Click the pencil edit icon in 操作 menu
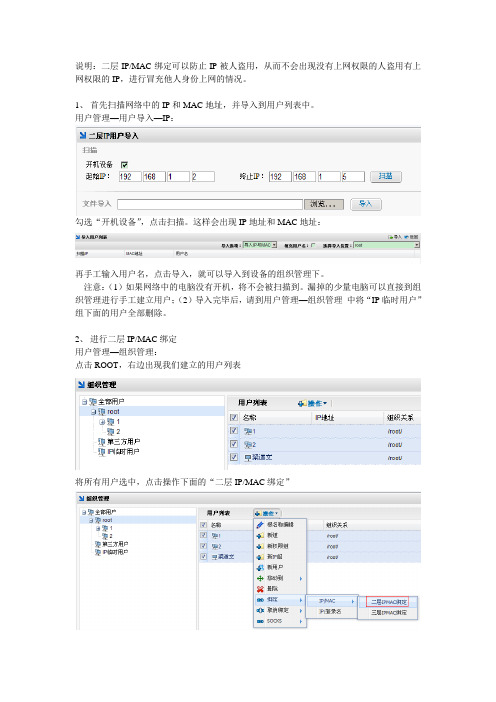Viewport: 496px width, 702px height. pos(260,524)
